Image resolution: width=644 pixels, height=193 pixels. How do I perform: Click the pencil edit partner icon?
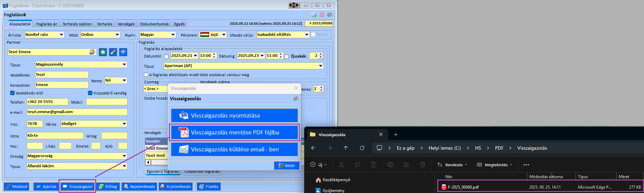(x=113, y=52)
